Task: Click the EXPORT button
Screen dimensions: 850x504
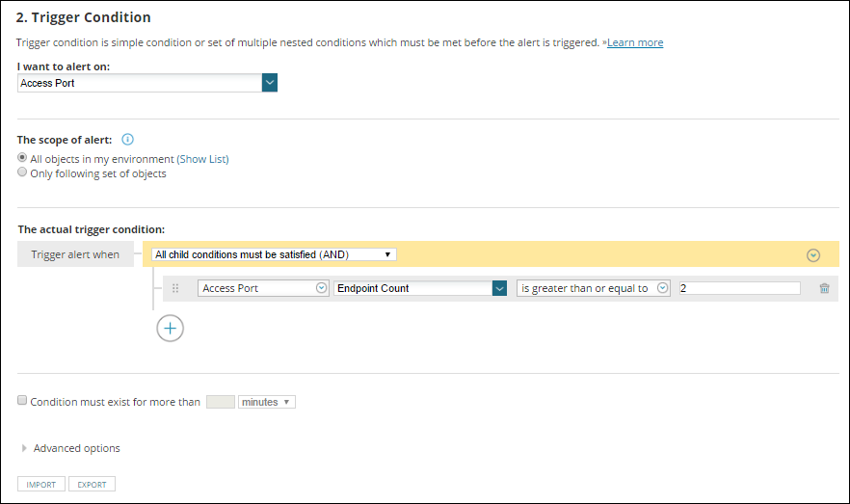Action: coord(92,485)
